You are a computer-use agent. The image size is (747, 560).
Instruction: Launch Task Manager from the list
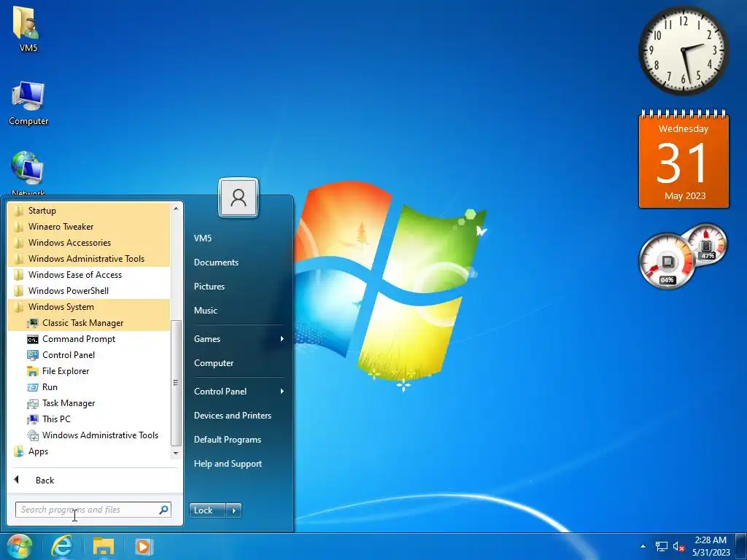[88, 403]
